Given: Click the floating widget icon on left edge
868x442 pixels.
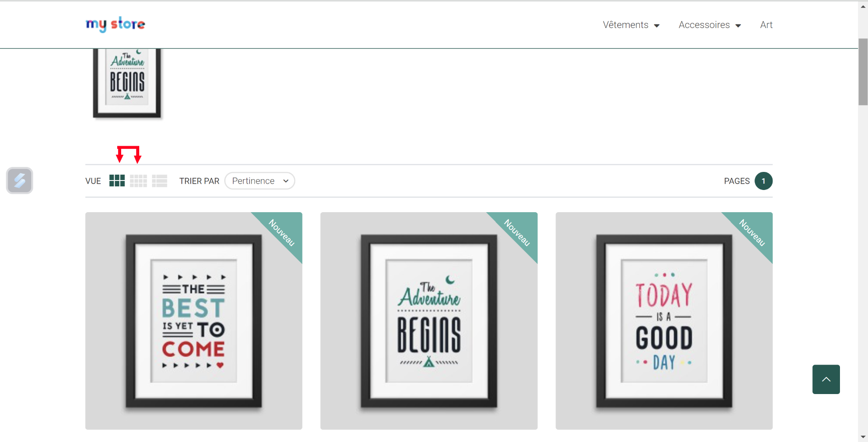Looking at the screenshot, I should [x=19, y=181].
